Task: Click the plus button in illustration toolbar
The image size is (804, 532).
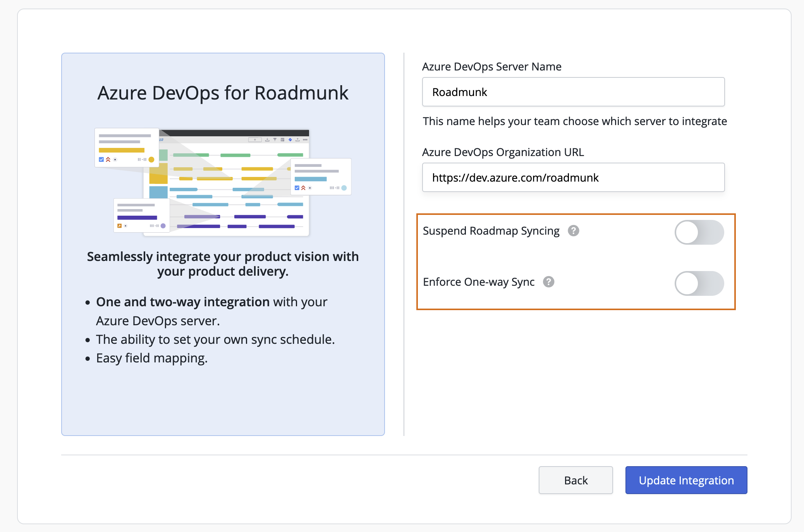Action: tap(255, 140)
